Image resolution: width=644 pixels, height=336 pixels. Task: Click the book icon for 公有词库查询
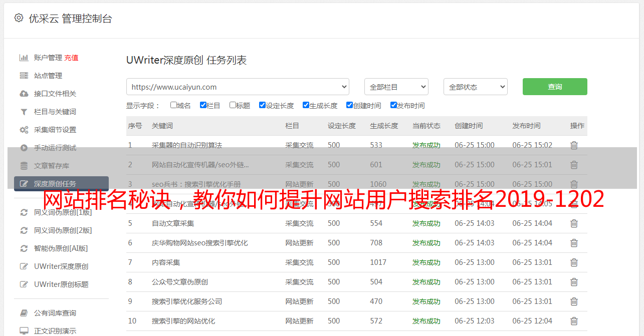(24, 313)
